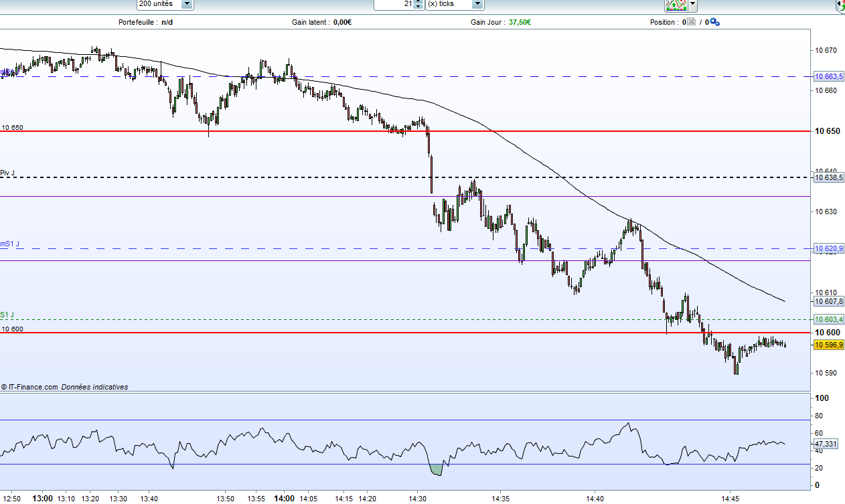Click the 10 670 price axis label
The width and height of the screenshot is (845, 504).
(826, 50)
